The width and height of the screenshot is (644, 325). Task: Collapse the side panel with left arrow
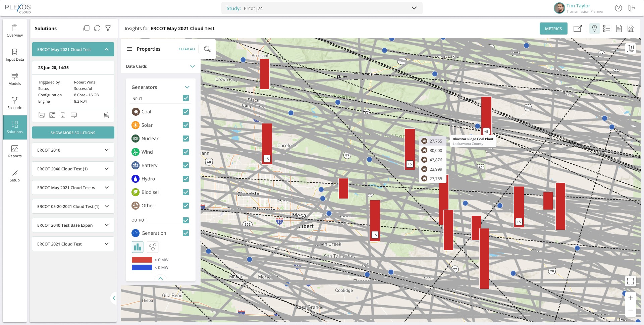[114, 298]
